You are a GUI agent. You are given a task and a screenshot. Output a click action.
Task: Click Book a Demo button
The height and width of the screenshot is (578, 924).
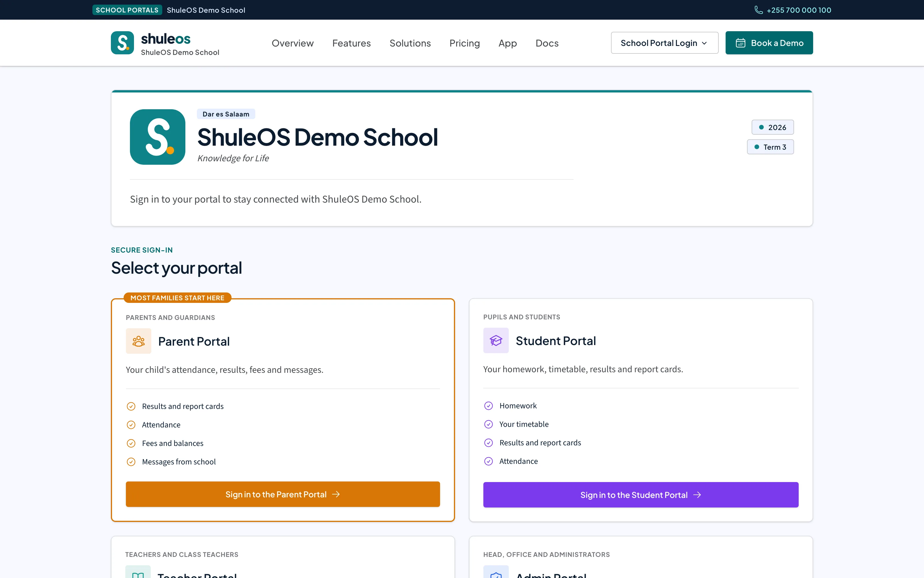click(x=769, y=43)
